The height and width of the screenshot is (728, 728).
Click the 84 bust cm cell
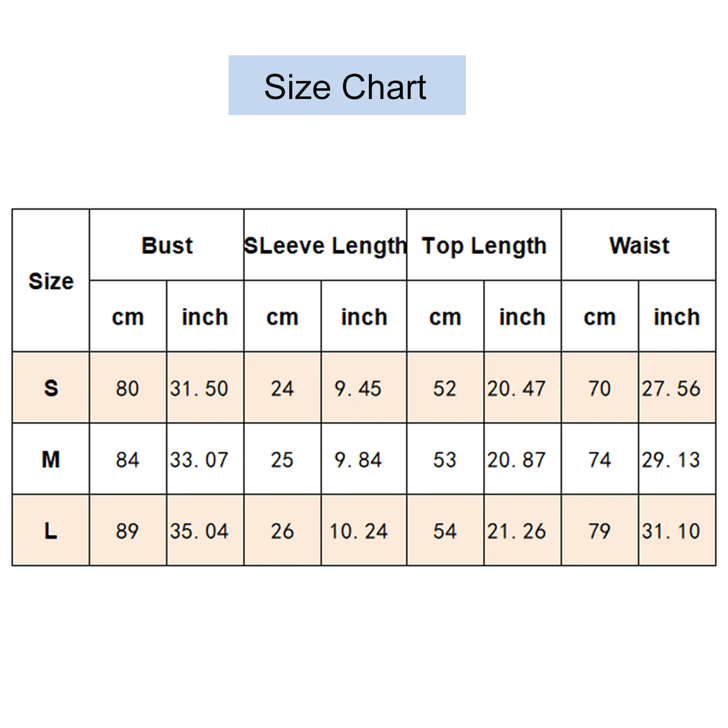128,460
